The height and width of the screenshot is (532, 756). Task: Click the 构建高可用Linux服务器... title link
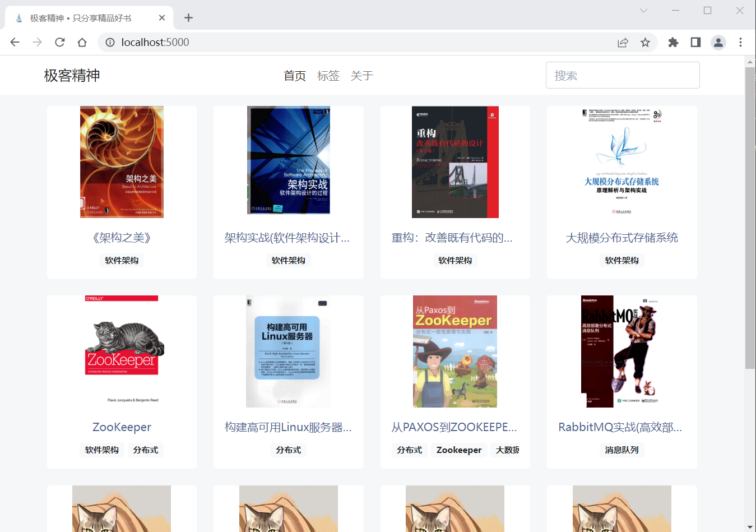(288, 427)
